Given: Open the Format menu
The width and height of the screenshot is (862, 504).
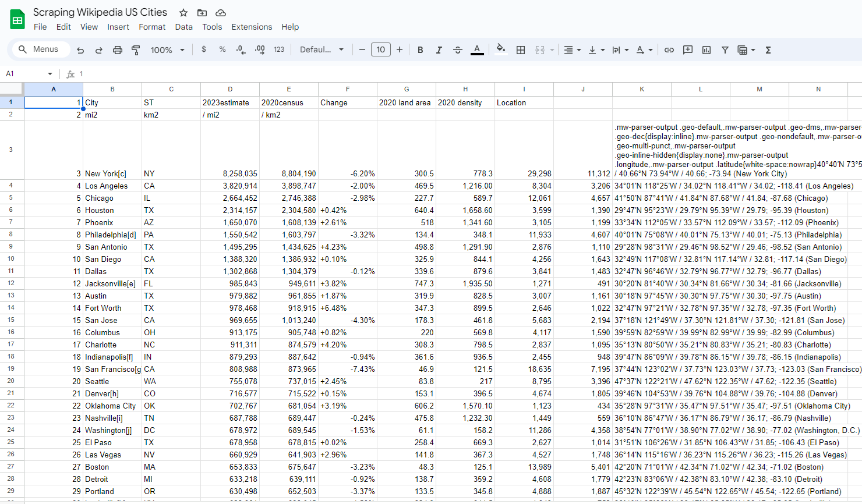Looking at the screenshot, I should click(x=152, y=27).
